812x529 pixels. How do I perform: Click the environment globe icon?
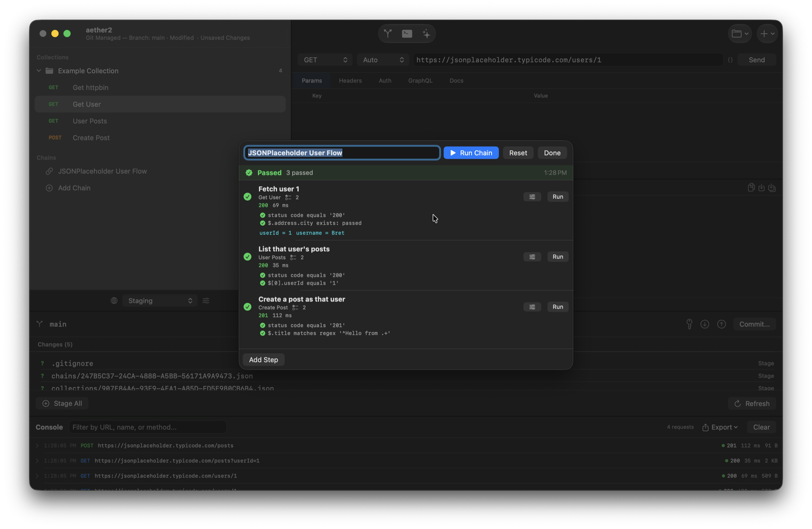tap(114, 301)
